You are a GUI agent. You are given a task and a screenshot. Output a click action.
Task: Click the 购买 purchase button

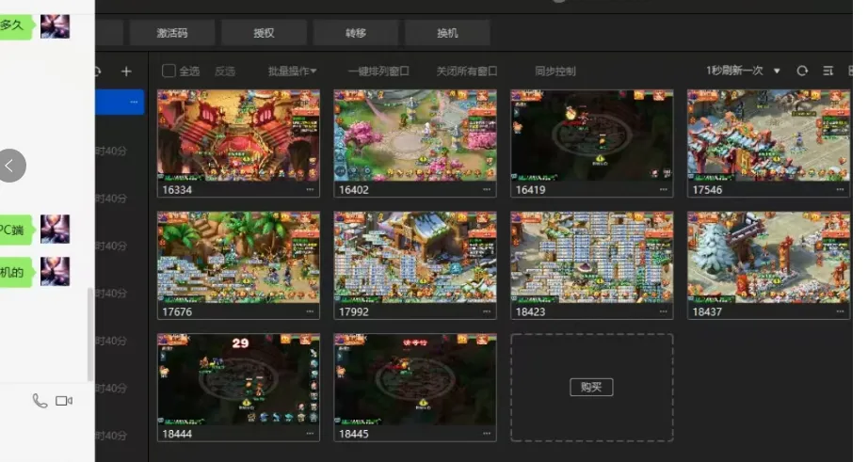(591, 387)
